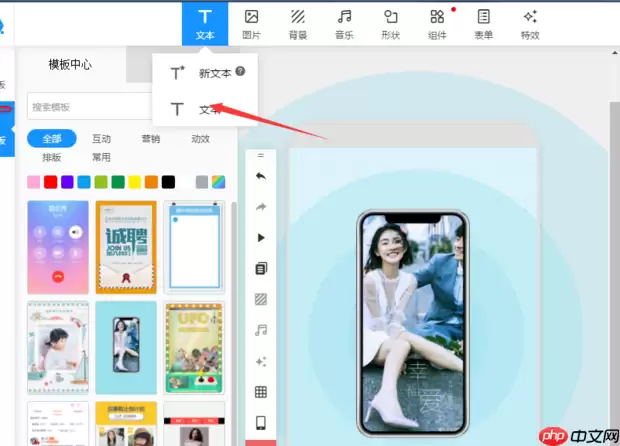The width and height of the screenshot is (620, 446).
Task: Click the undo arrow in vertical toolbar
Action: point(261,176)
